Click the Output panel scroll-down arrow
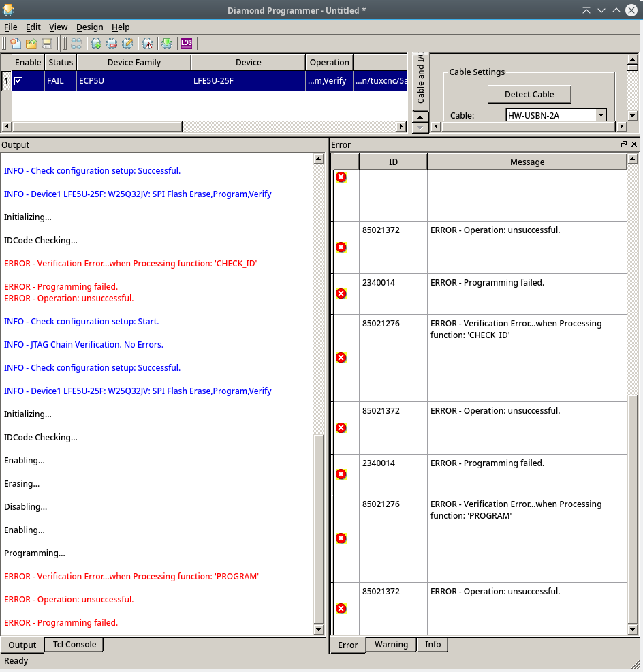This screenshot has width=643, height=672. pyautogui.click(x=318, y=630)
